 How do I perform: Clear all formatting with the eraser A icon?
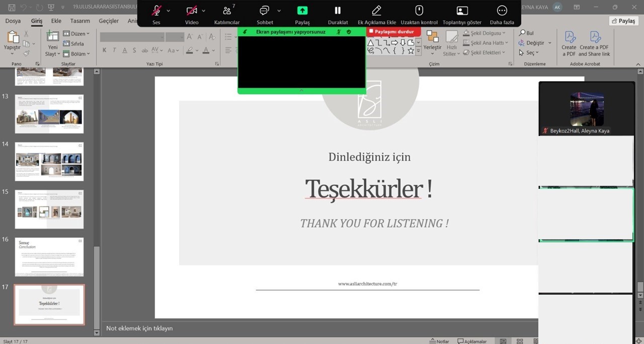tap(211, 37)
